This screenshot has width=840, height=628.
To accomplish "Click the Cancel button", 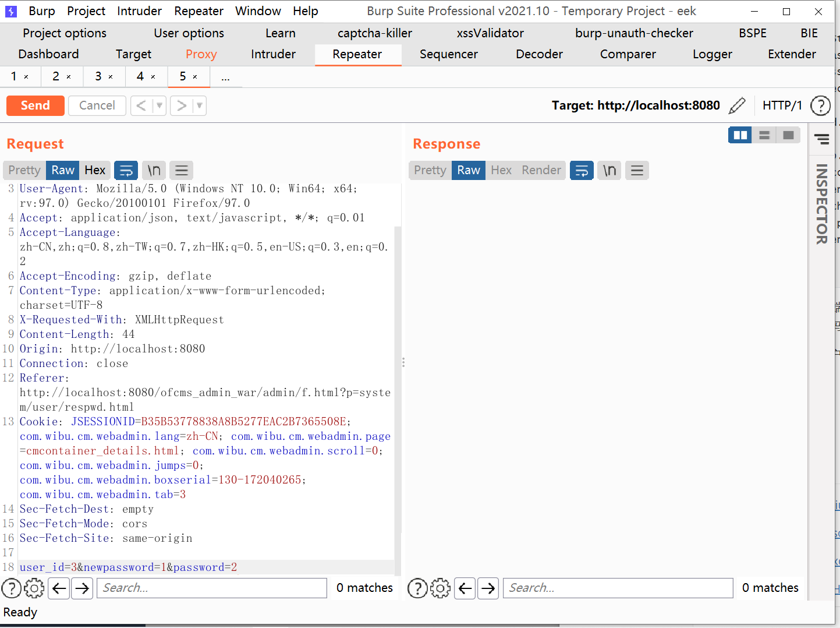I will (x=97, y=105).
